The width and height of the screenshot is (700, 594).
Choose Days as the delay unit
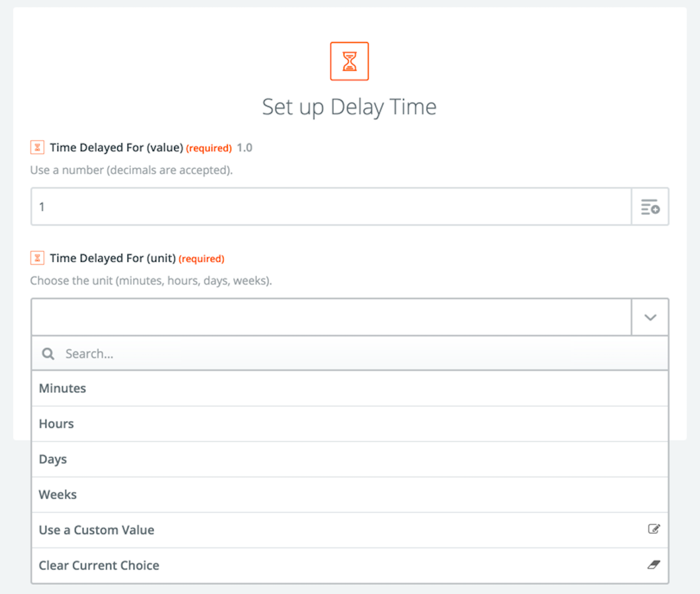[x=350, y=459]
